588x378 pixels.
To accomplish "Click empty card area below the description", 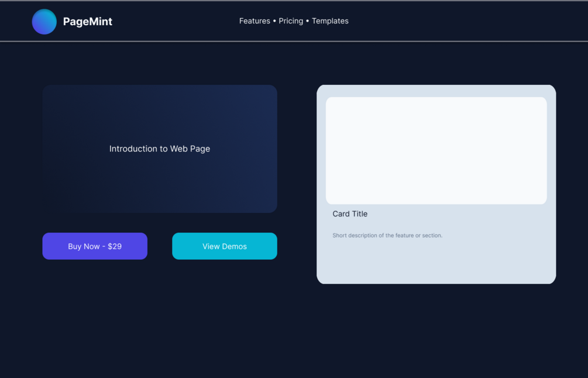I will 436,263.
